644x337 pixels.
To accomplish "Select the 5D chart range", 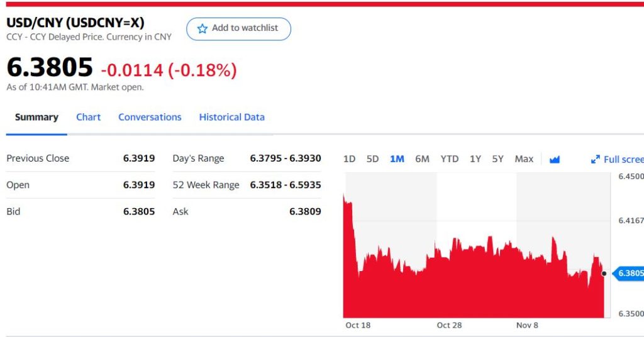I will pos(372,159).
